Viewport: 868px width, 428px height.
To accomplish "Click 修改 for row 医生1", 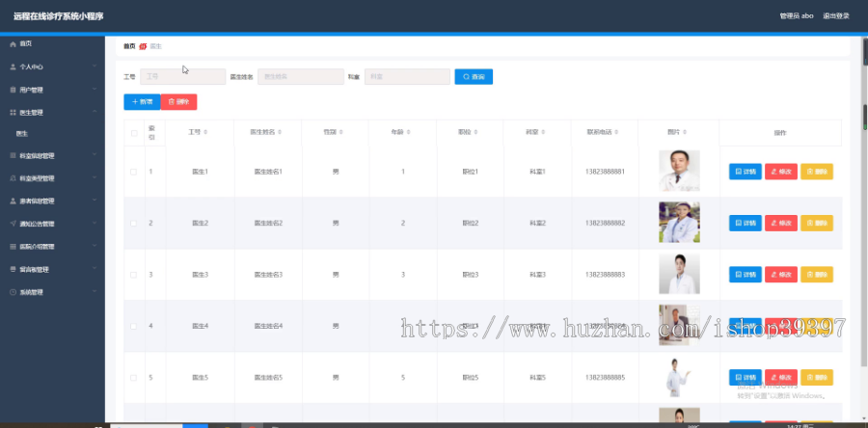I will click(781, 172).
